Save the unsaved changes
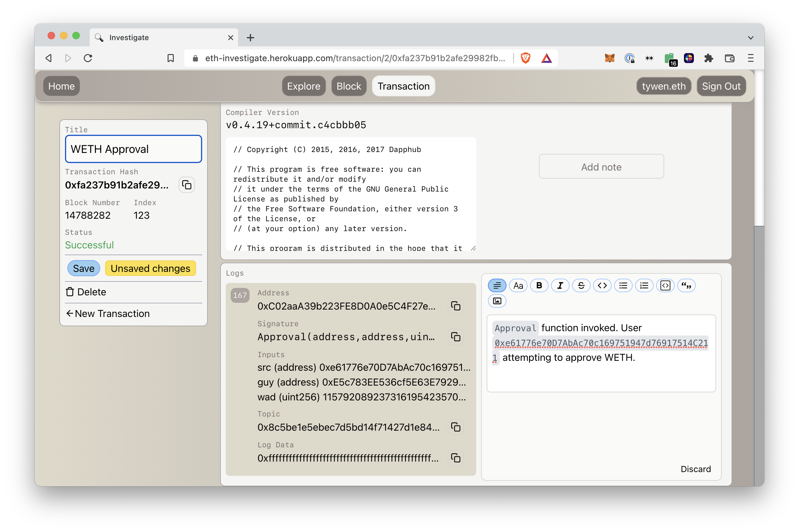This screenshot has width=799, height=532. (83, 268)
